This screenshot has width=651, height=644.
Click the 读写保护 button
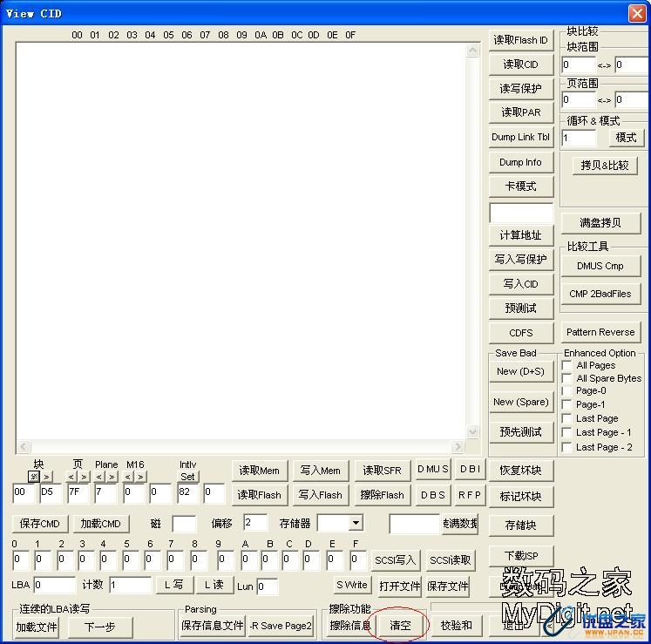(x=521, y=88)
